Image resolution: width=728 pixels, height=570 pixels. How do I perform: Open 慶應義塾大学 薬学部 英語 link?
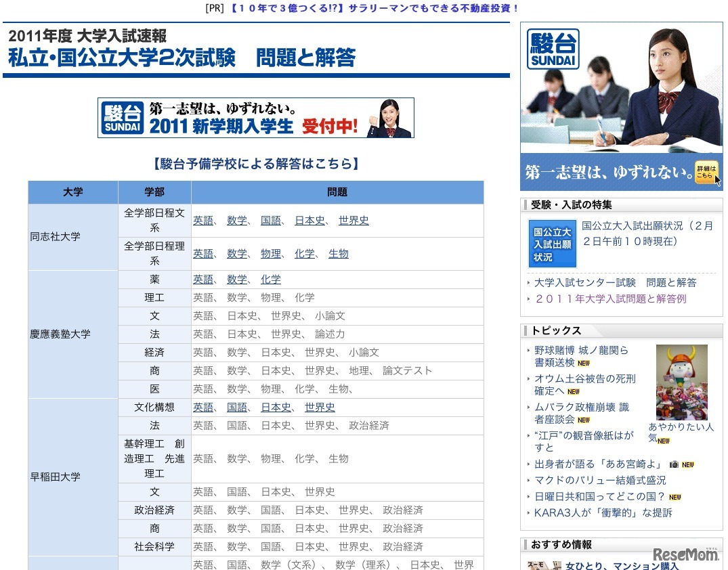203,280
